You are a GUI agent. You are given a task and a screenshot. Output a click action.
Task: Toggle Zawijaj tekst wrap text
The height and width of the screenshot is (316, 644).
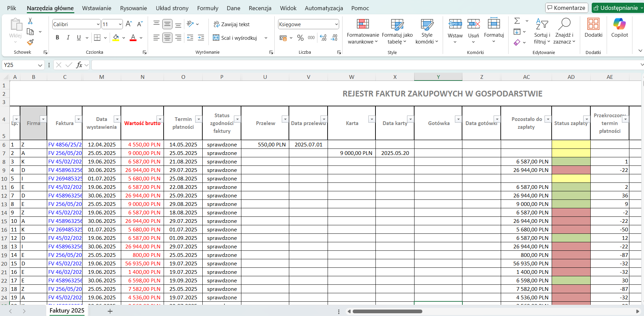tap(232, 24)
